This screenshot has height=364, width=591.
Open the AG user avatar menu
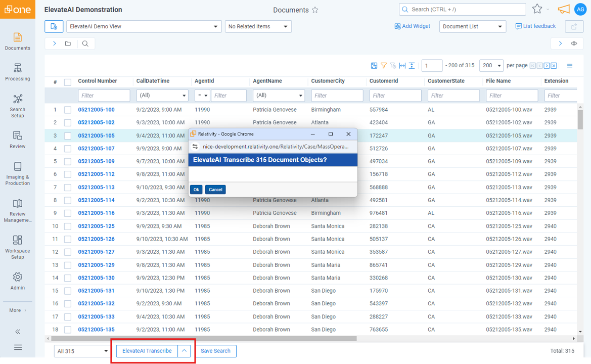coord(580,10)
